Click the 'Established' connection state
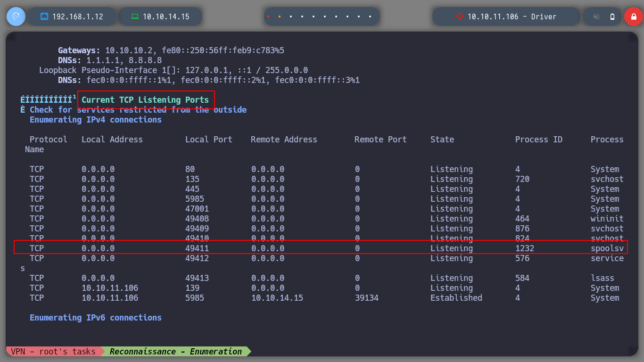This screenshot has width=644, height=362. coord(456,298)
